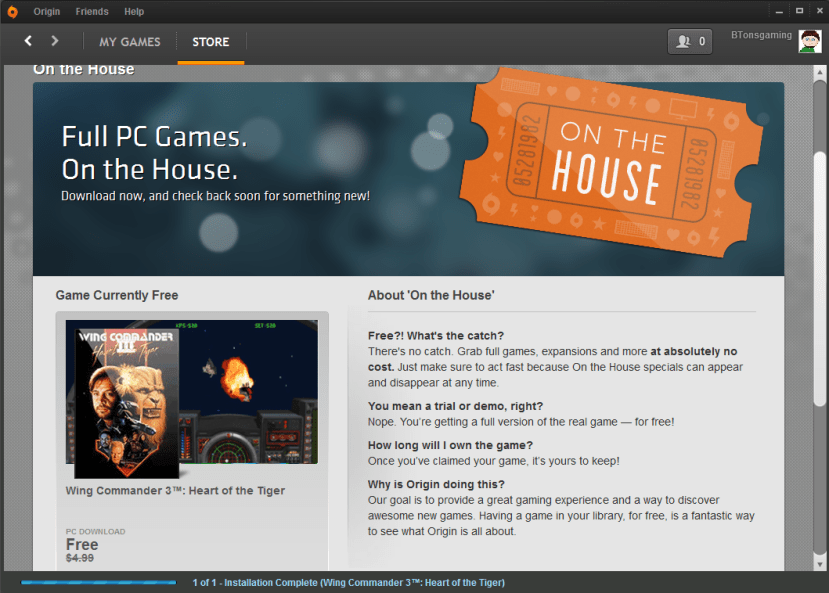This screenshot has height=593, width=829.
Task: Click the Origin logo icon
Action: coord(13,11)
